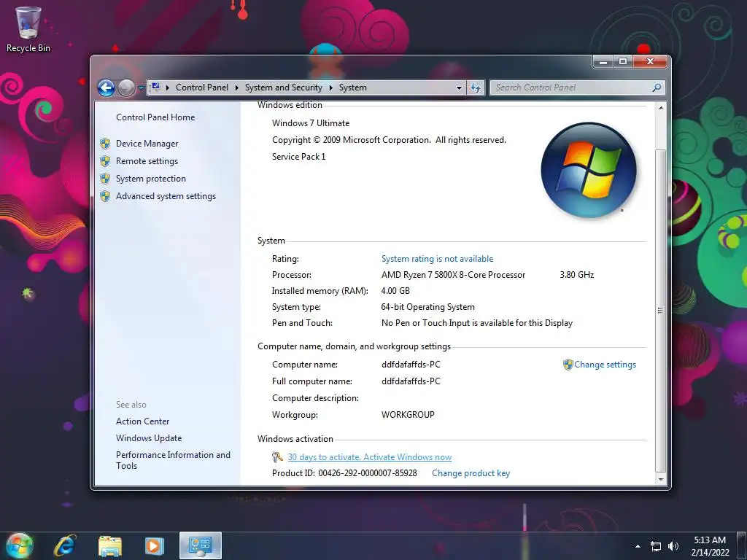Click Product ID 00426-292-0000007-85928 text
This screenshot has width=747, height=560.
coord(344,473)
